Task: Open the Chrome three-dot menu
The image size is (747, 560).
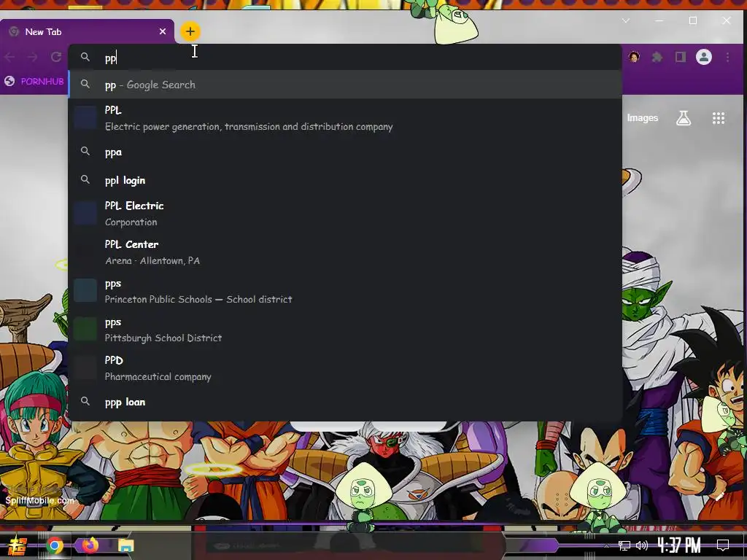Action: 727,57
